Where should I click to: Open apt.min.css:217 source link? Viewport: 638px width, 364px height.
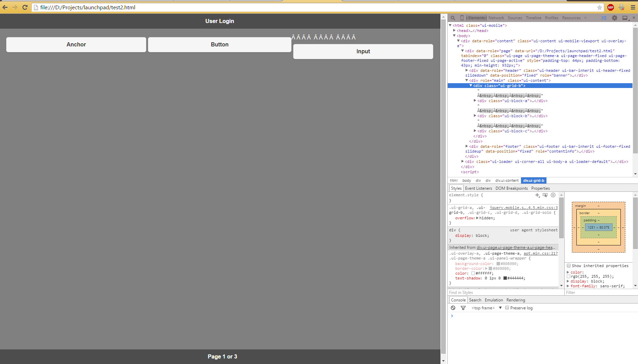(541, 253)
